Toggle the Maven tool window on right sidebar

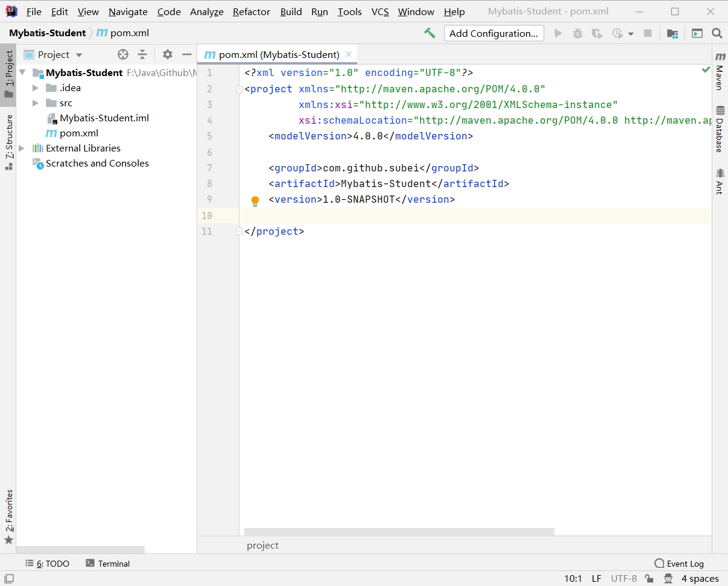point(720,71)
